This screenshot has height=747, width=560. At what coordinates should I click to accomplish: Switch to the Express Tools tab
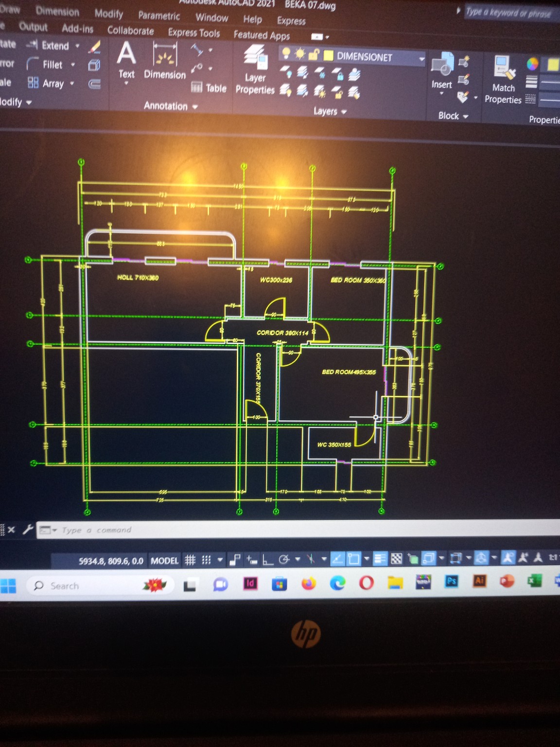pyautogui.click(x=193, y=33)
